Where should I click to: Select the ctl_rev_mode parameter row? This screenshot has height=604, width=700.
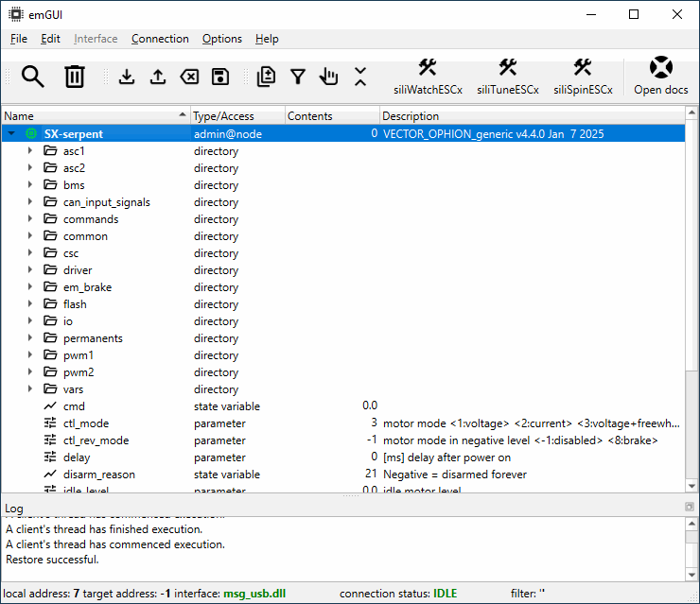tap(342, 440)
